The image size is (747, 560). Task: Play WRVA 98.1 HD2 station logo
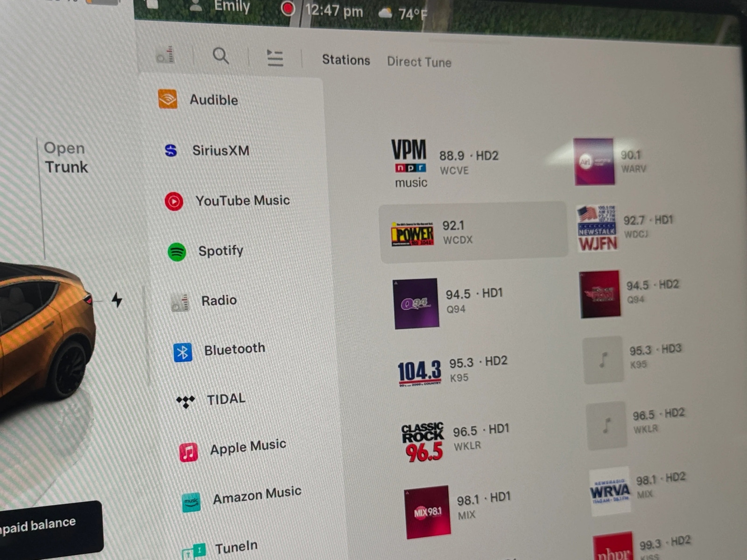[x=610, y=491]
